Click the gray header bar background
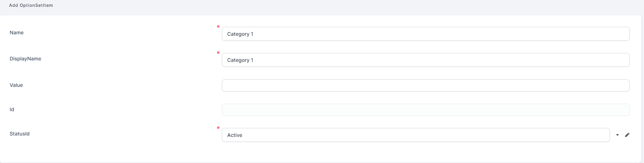The width and height of the screenshot is (644, 163). click(323, 6)
